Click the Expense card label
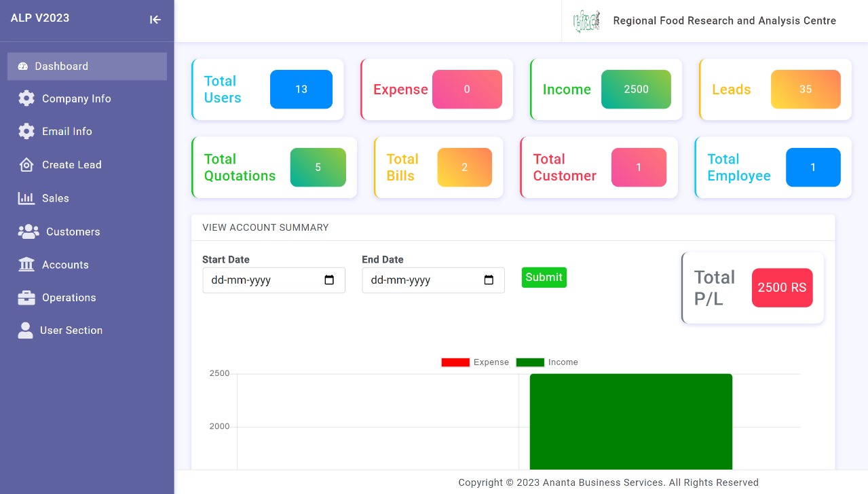Viewport: 868px width, 494px height. click(400, 90)
